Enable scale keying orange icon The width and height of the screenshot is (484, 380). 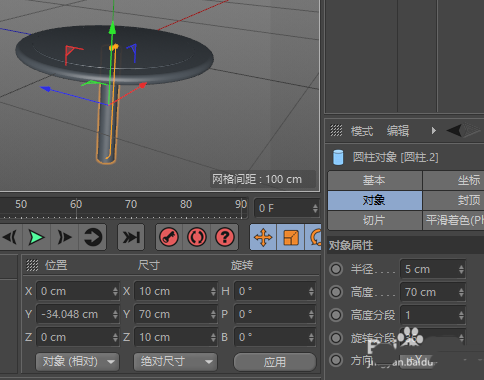pos(291,237)
